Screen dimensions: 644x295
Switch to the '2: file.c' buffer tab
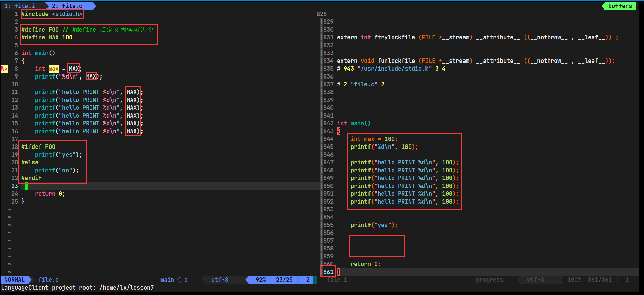point(67,6)
